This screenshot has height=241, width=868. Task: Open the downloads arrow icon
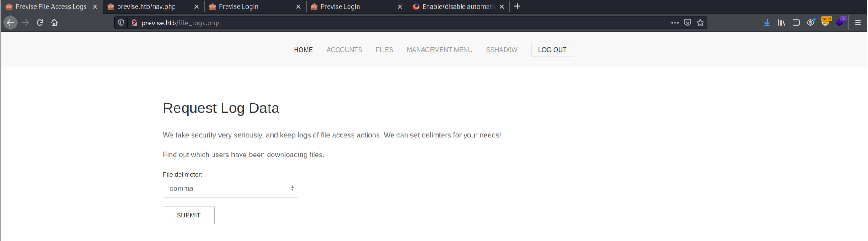point(767,23)
